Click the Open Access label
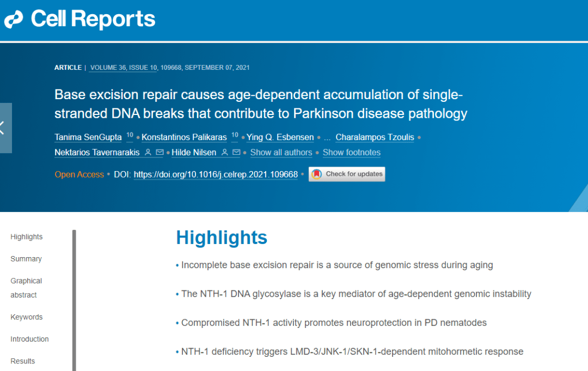588x371 pixels. (x=79, y=174)
